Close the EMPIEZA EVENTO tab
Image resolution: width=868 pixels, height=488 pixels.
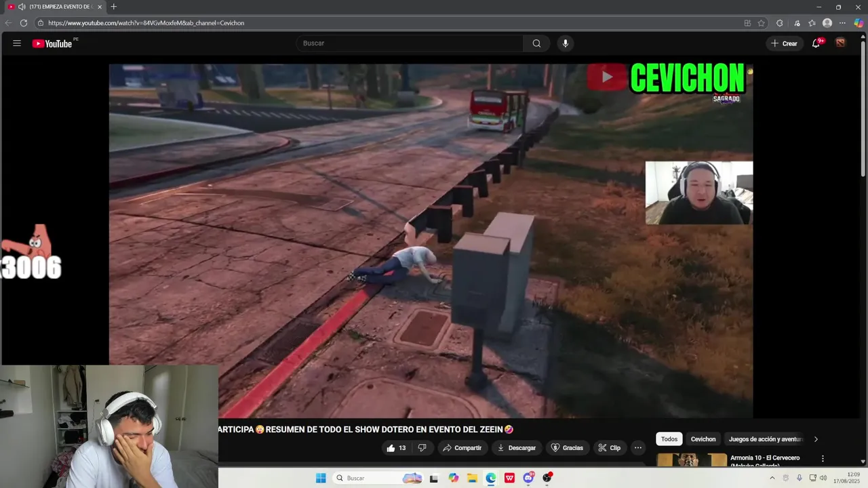[100, 7]
